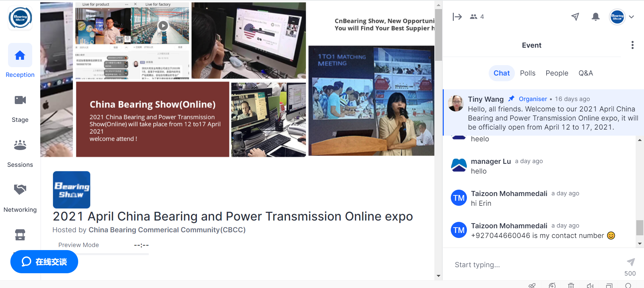Open notifications bell
This screenshot has height=288, width=644.
click(596, 17)
